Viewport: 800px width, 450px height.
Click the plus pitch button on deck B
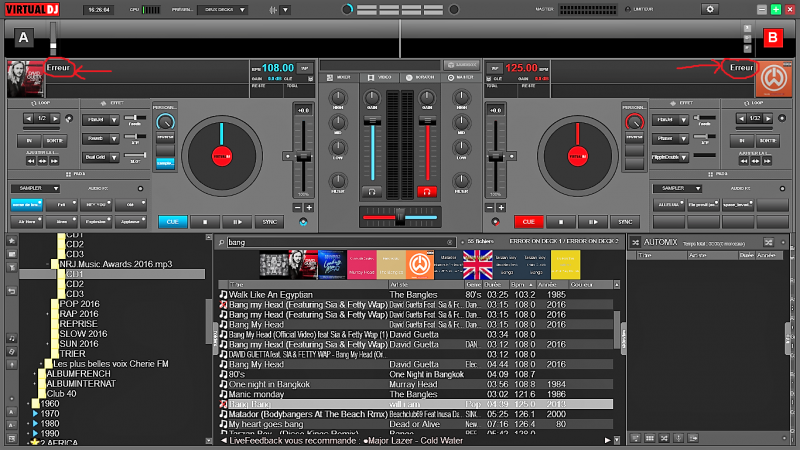tap(501, 208)
